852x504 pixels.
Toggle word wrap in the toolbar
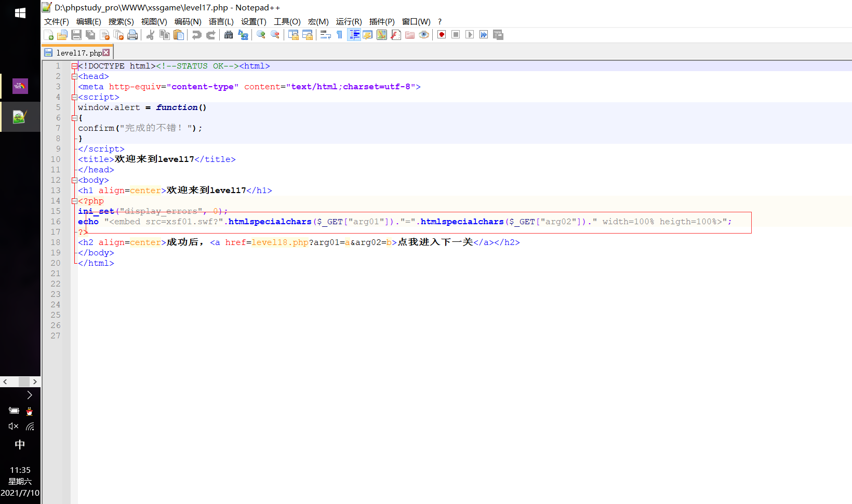click(326, 35)
